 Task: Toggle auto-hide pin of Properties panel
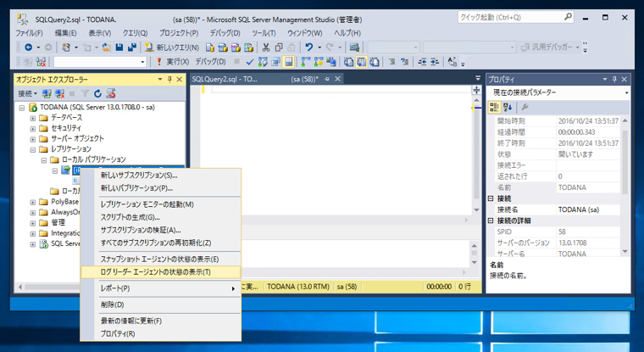(614, 80)
